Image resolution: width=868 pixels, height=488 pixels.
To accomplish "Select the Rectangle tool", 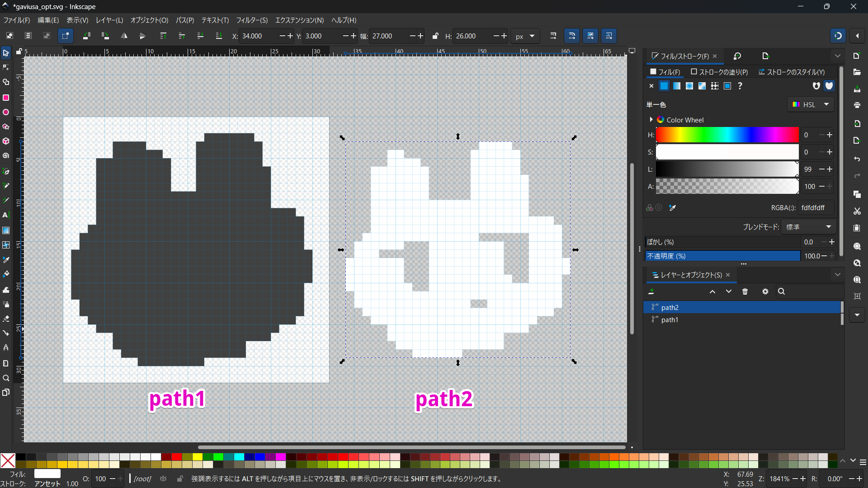I will click(x=6, y=98).
